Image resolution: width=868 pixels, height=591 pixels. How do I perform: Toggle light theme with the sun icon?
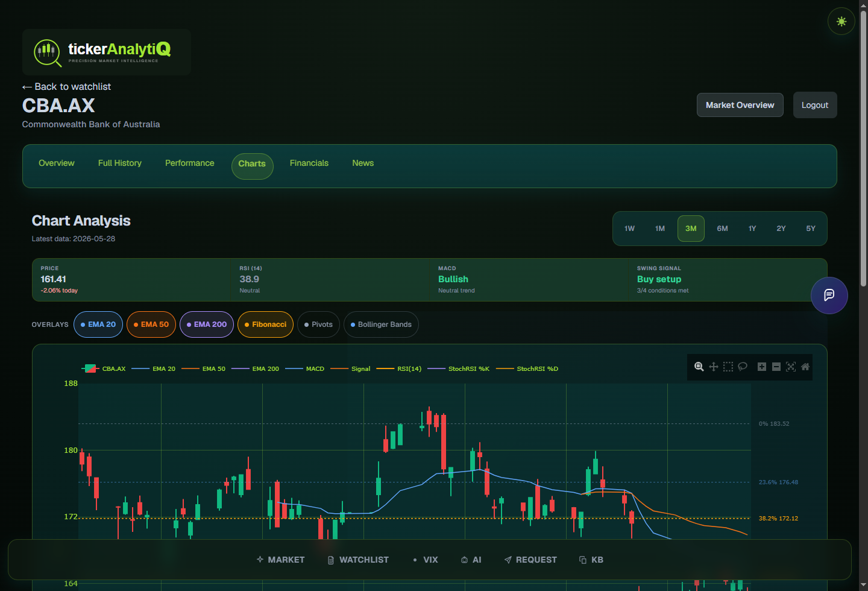[841, 21]
